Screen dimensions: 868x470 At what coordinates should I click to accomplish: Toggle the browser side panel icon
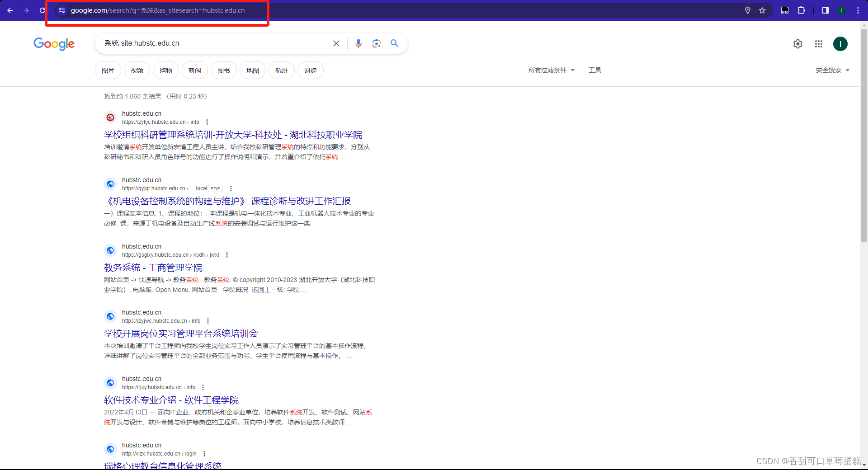point(826,10)
